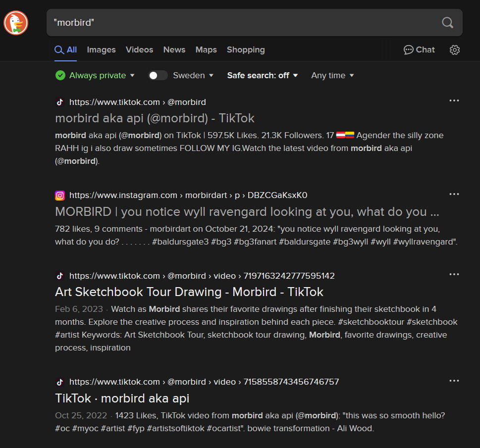Screen dimensions: 480x448
Task: Toggle the Sweden region switch
Action: coord(158,75)
